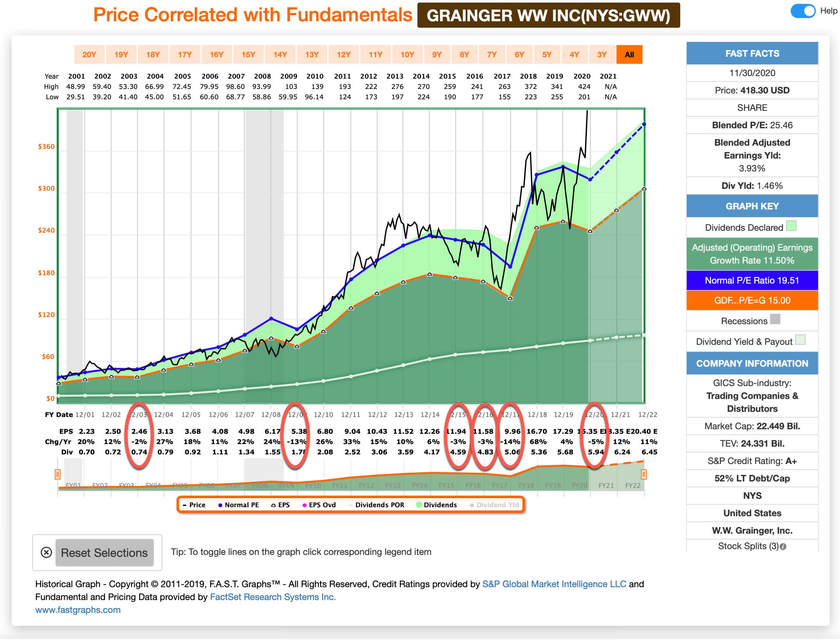This screenshot has height=640, width=840.
Task: Toggle the Help switch off
Action: (803, 11)
